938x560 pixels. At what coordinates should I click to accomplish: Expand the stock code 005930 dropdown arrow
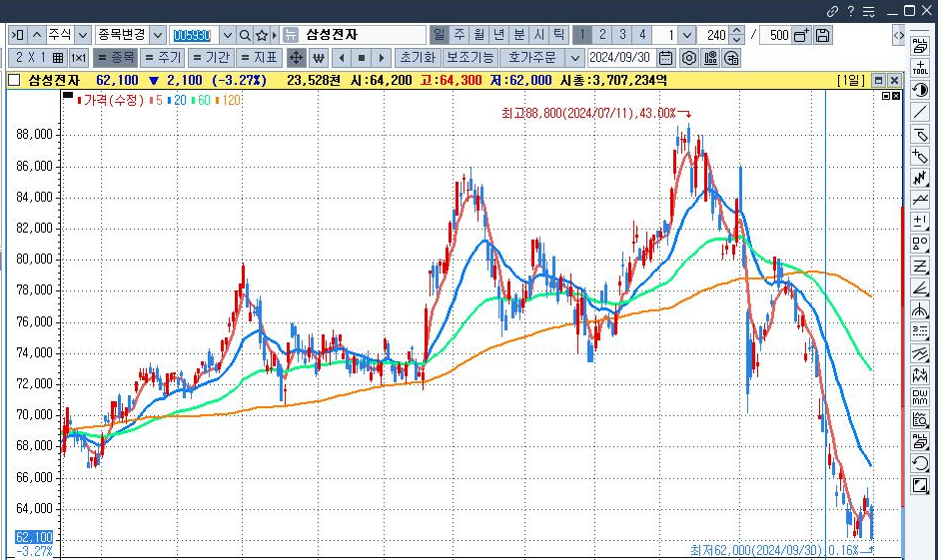(x=228, y=35)
